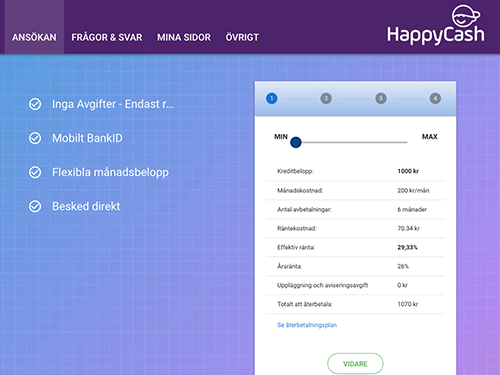Click the '1000 kr' credit amount value
Screen dimensions: 500x375
[x=408, y=171]
